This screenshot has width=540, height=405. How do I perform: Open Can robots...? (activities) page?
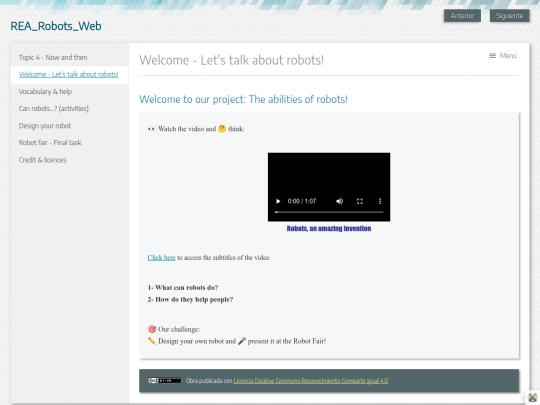[54, 108]
